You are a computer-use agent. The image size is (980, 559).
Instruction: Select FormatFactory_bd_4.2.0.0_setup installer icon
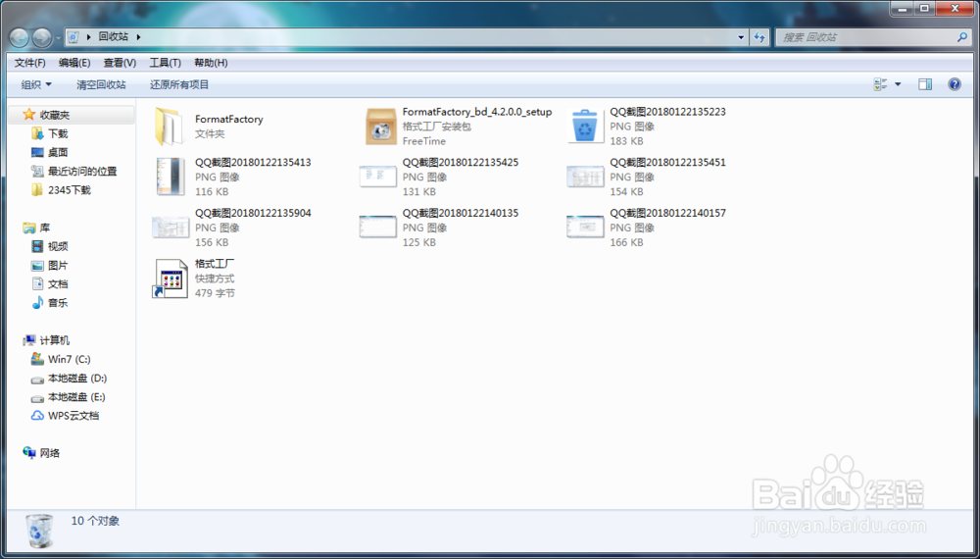(380, 127)
